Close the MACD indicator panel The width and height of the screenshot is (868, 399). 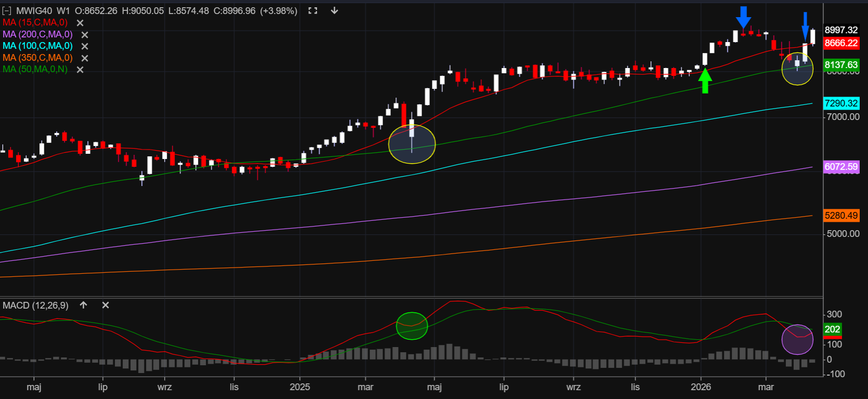(x=106, y=305)
